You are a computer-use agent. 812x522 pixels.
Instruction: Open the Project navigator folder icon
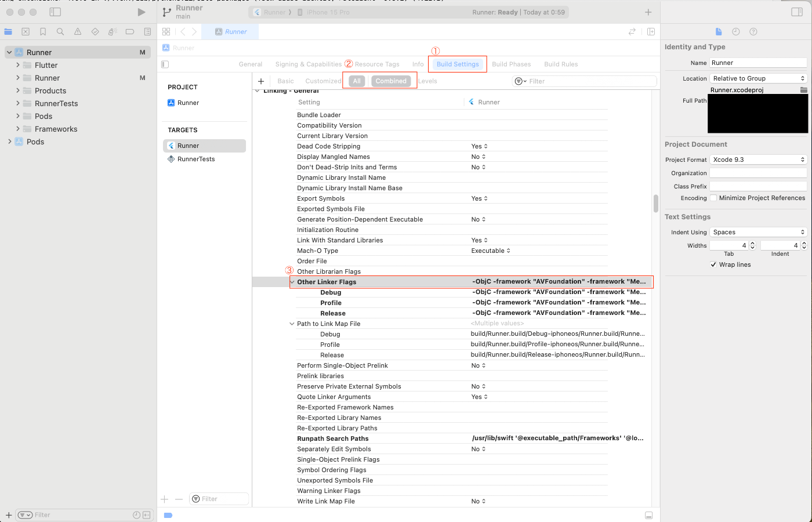(8, 32)
